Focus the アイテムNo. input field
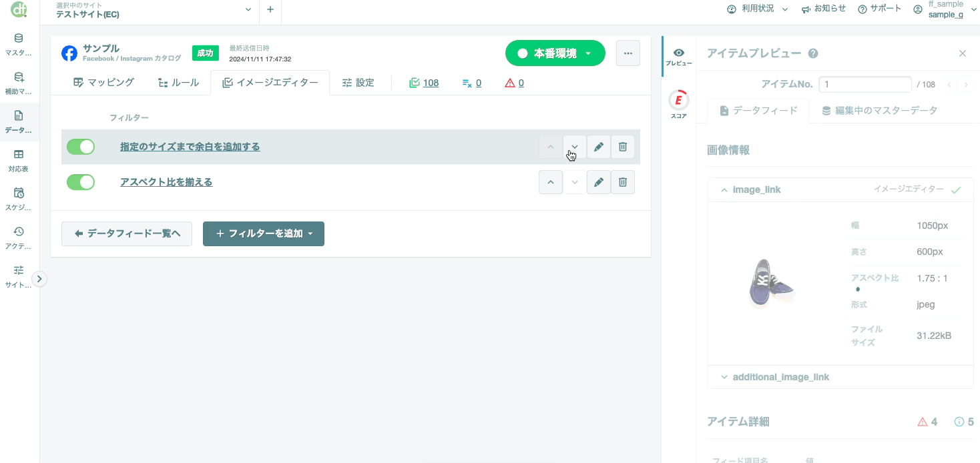 click(x=865, y=85)
